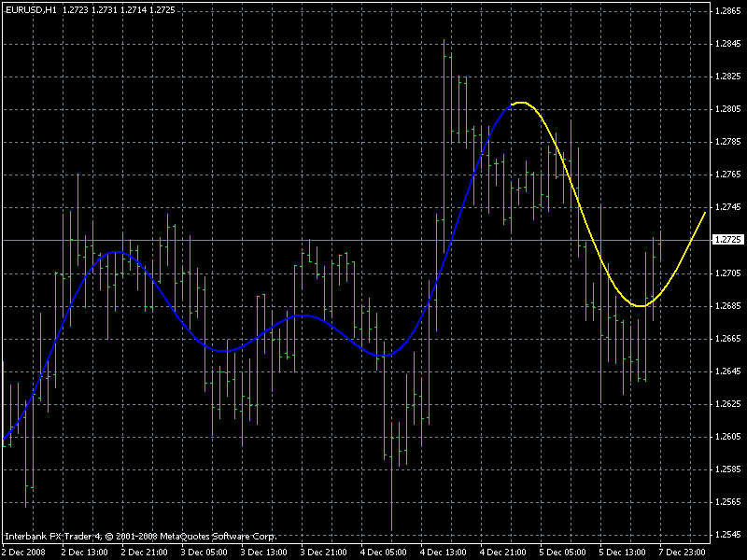Click the horizontal current price line
747x560 pixels.
point(357,240)
